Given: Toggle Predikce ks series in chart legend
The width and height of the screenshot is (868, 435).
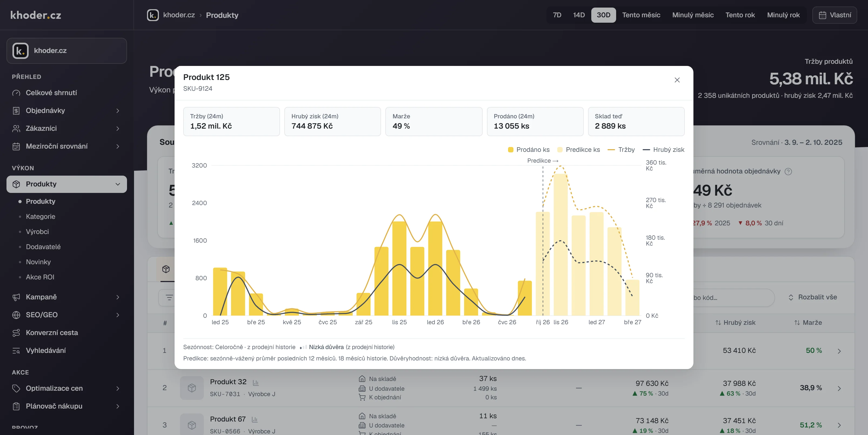Looking at the screenshot, I should click(579, 150).
